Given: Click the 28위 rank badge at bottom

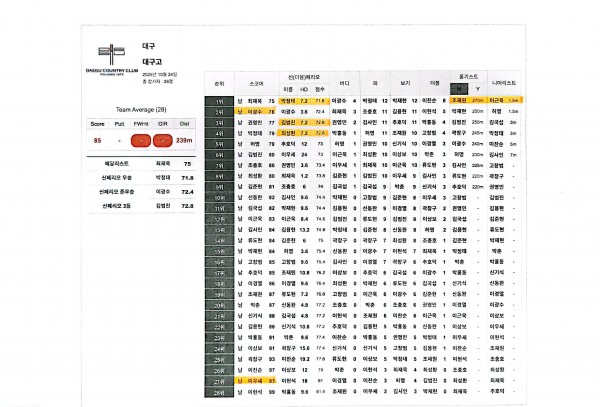Looking at the screenshot, I should 218,391.
